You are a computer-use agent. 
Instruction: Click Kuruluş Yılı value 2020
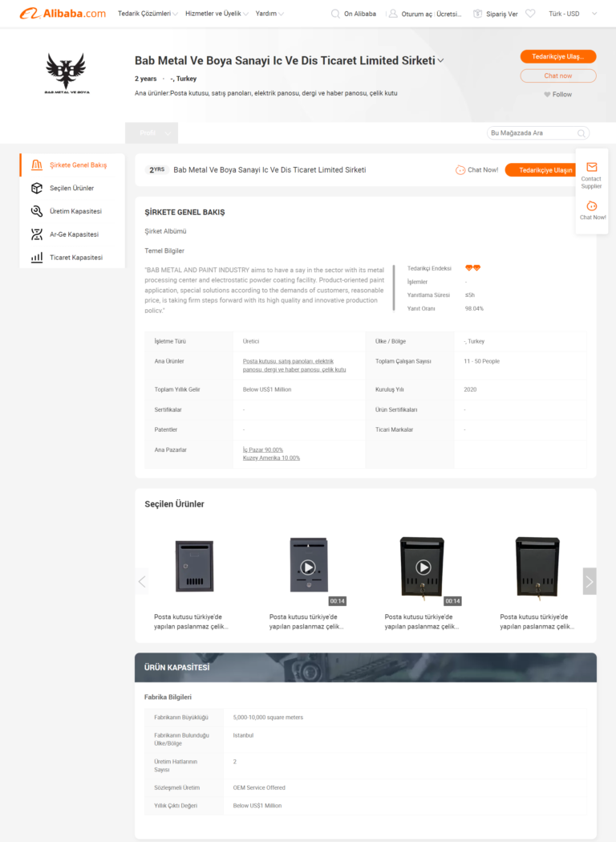coord(470,389)
